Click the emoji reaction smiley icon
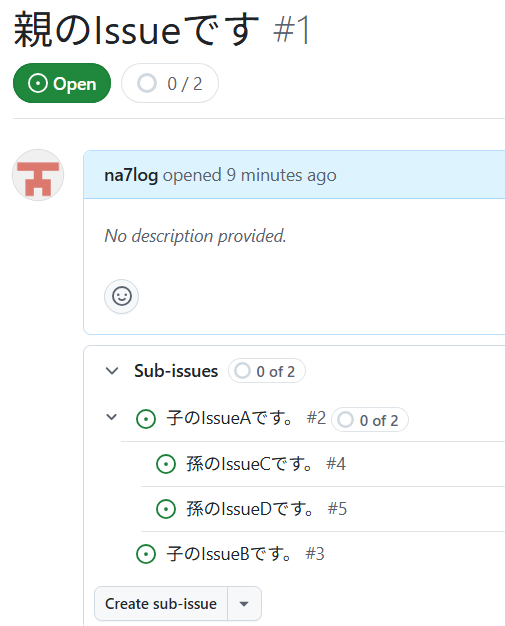Screen dimensions: 505x626 [121, 297]
